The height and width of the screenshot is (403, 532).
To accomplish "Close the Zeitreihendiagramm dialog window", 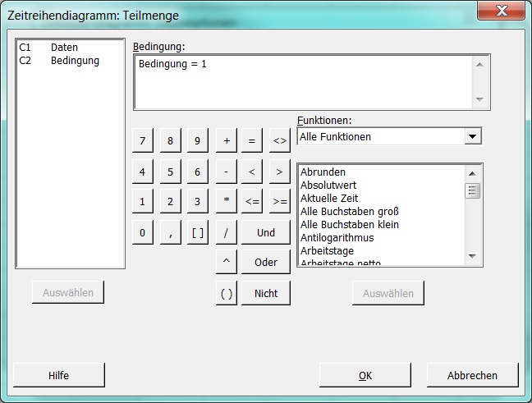I will point(502,11).
